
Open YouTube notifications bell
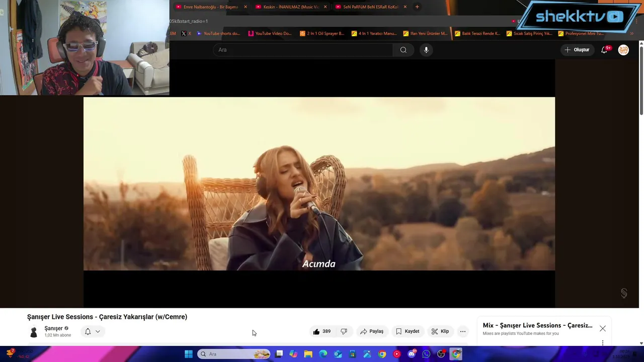(x=605, y=50)
